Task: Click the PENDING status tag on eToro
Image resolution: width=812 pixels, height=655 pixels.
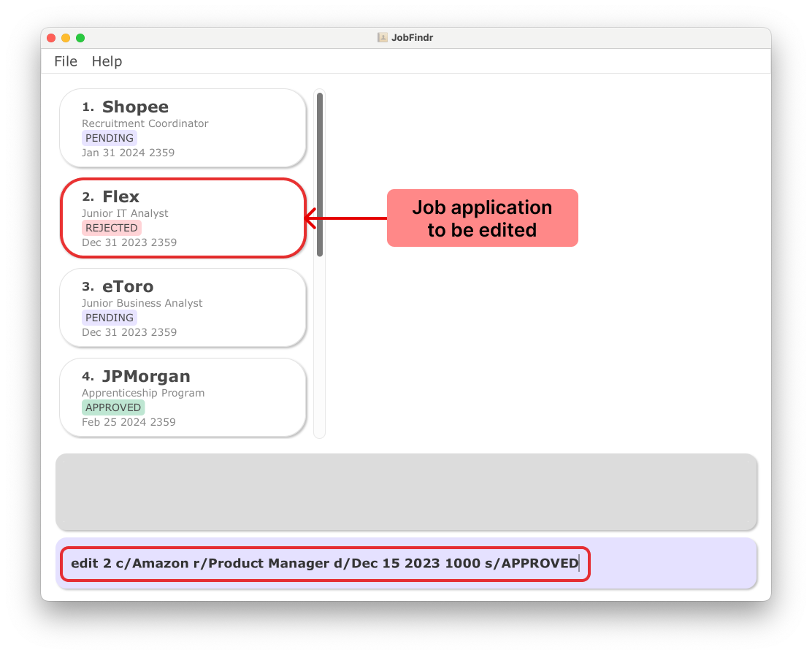Action: (110, 318)
